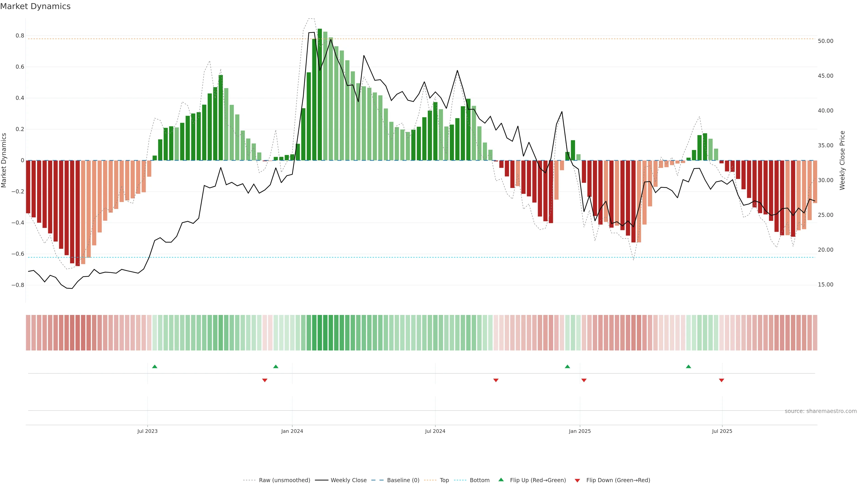Click the Weekly Close Price axis title

tap(842, 160)
